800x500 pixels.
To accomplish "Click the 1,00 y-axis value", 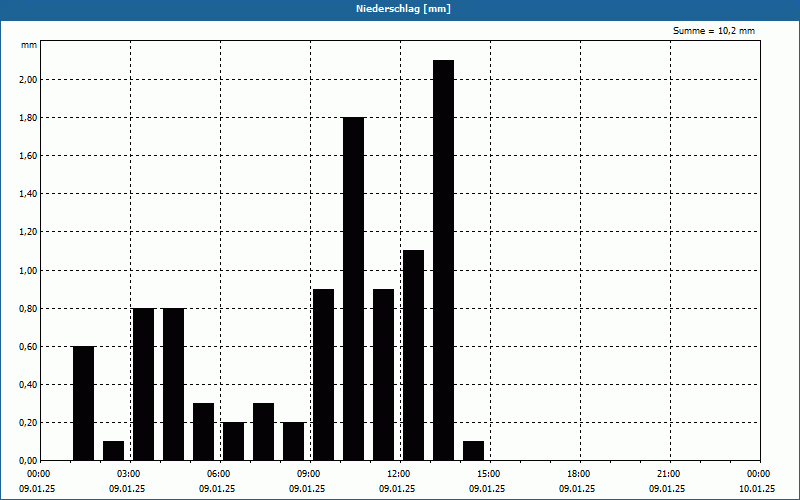I will 28,270.
